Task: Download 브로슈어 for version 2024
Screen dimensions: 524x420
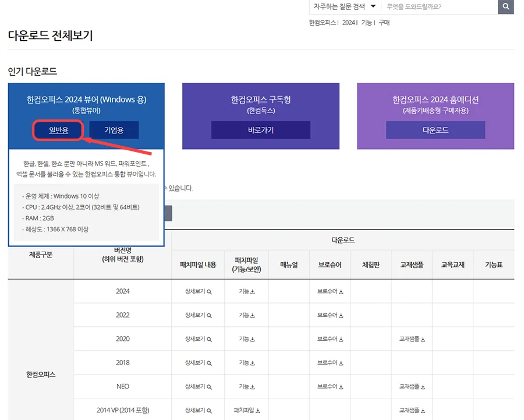Action: pos(330,291)
